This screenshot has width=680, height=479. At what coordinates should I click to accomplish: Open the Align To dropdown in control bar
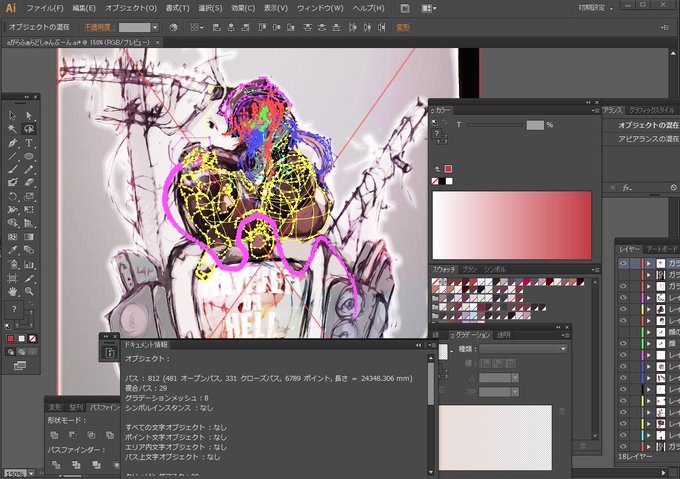[x=196, y=27]
